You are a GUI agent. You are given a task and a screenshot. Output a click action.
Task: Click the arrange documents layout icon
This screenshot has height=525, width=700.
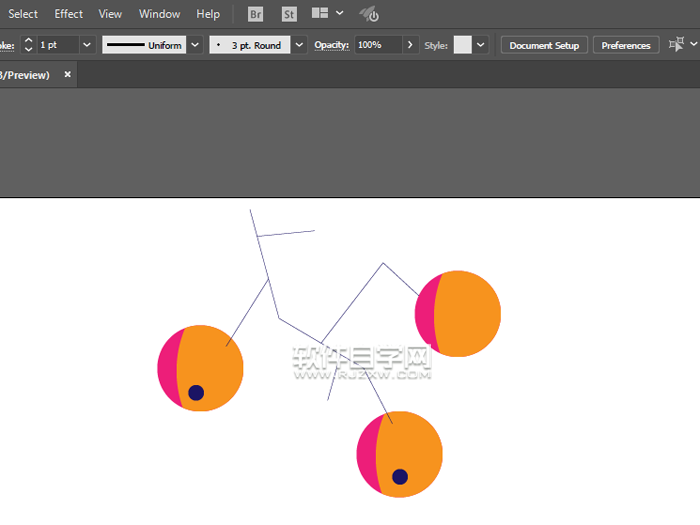321,14
